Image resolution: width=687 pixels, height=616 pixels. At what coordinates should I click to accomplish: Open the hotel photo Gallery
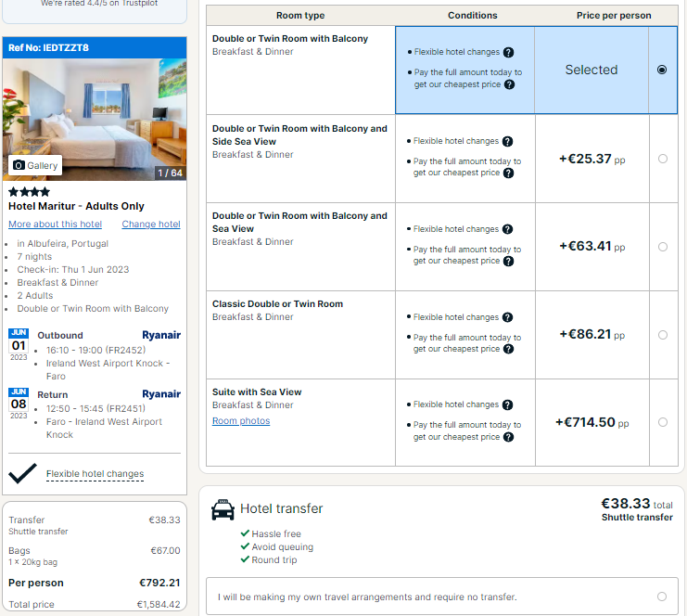35,165
